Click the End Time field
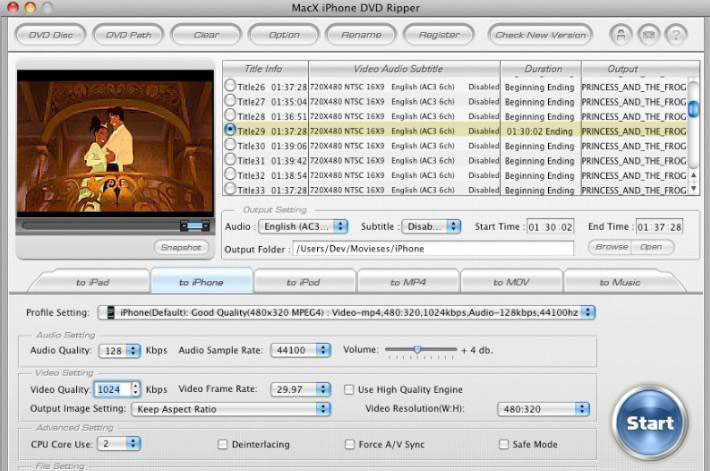 coord(659,227)
